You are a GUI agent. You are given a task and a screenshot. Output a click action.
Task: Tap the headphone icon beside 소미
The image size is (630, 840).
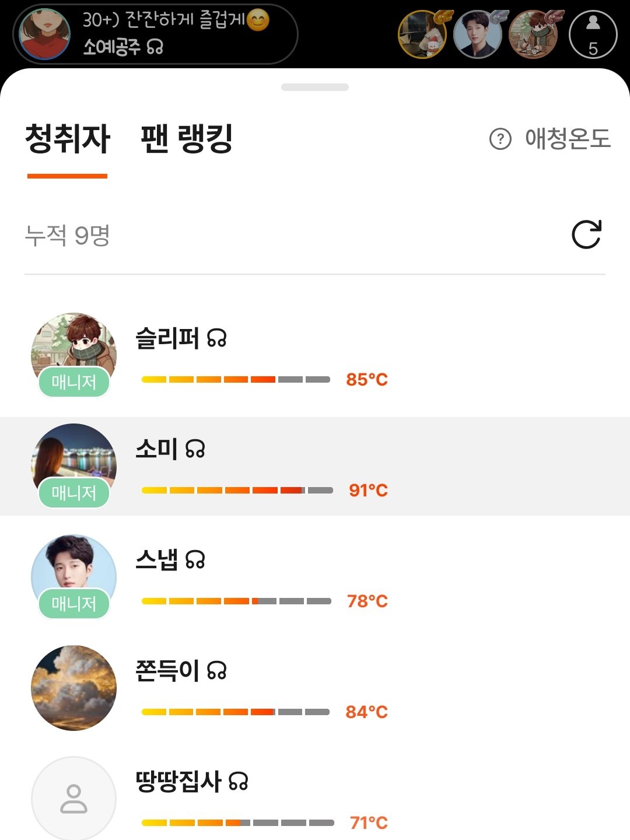click(195, 449)
